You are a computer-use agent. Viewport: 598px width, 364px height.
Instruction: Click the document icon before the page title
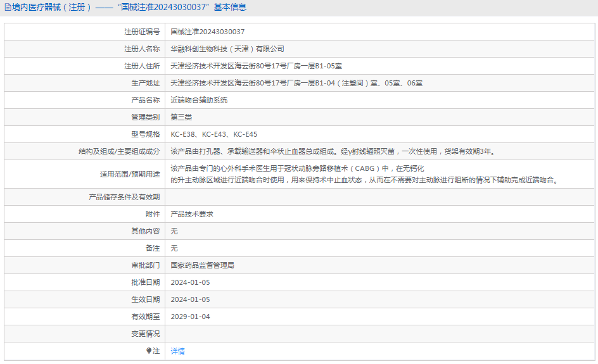tap(8, 7)
